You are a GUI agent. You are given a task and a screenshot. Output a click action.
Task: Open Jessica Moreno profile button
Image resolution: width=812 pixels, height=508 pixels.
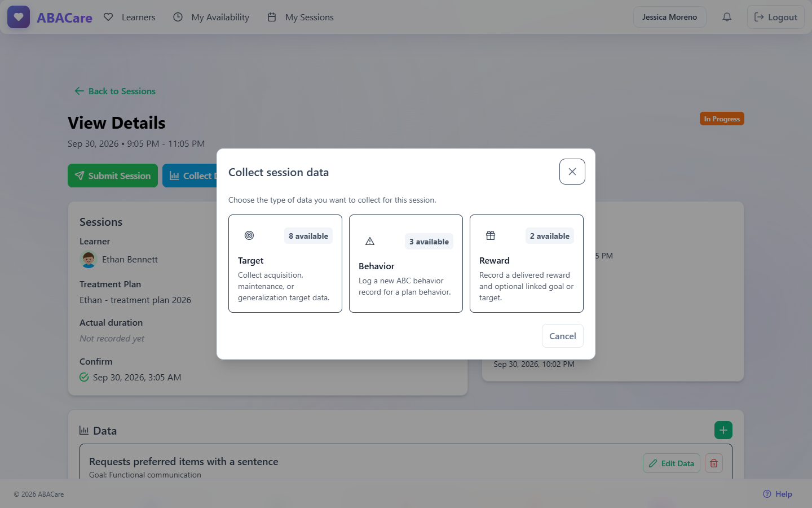(x=670, y=17)
